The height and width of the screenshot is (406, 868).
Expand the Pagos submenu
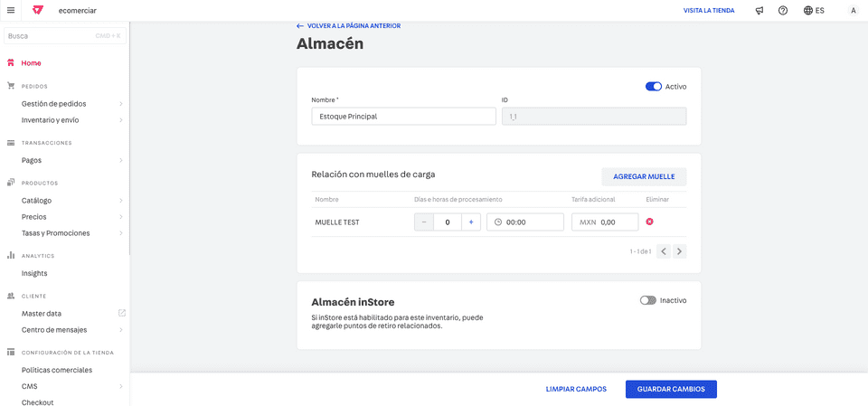coord(120,161)
